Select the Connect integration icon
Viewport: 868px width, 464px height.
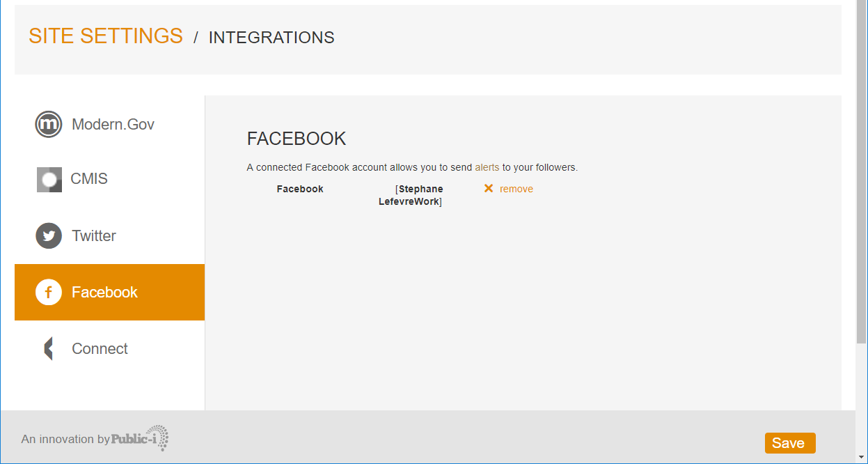(47, 348)
